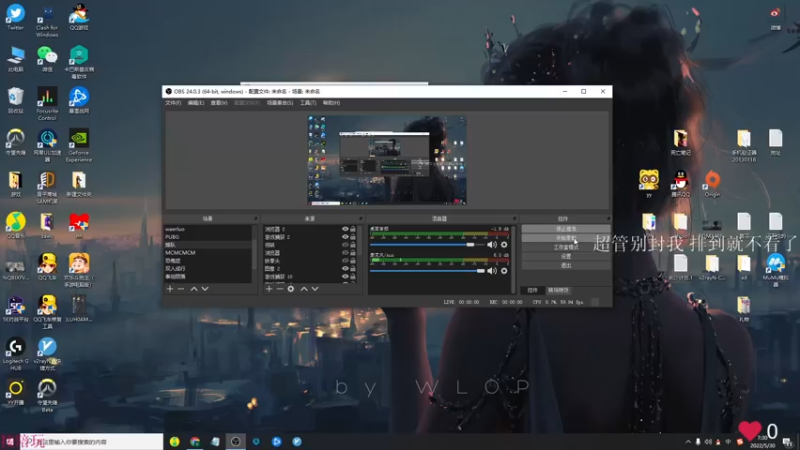Move selected scene down with arrow
The height and width of the screenshot is (450, 800).
click(205, 288)
